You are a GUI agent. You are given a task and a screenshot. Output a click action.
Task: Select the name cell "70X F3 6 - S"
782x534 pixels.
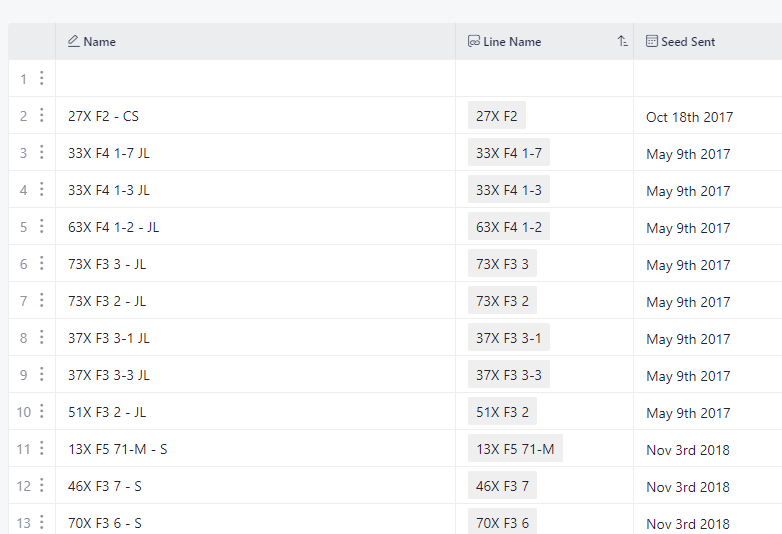tap(255, 520)
